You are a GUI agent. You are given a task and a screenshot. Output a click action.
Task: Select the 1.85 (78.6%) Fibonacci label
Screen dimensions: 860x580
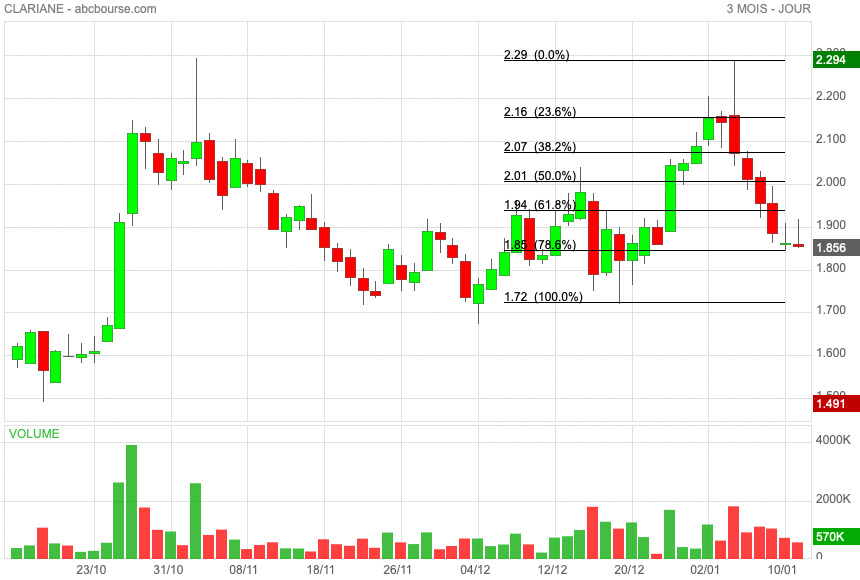540,245
